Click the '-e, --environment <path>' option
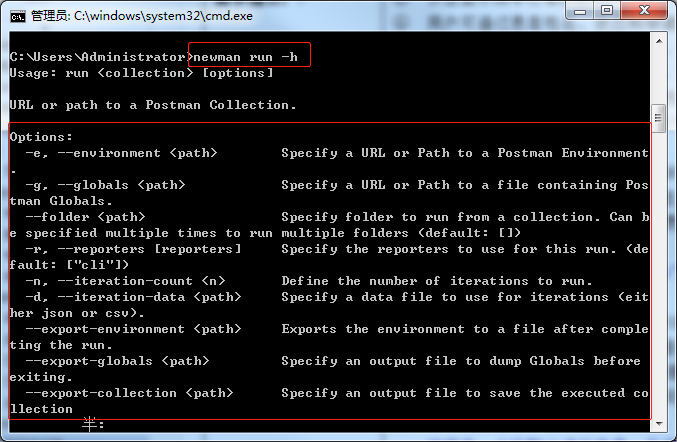The height and width of the screenshot is (442, 677). coord(121,153)
